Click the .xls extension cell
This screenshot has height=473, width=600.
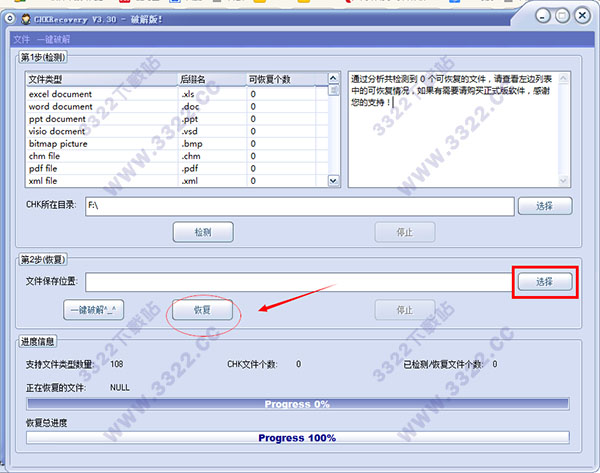click(188, 94)
